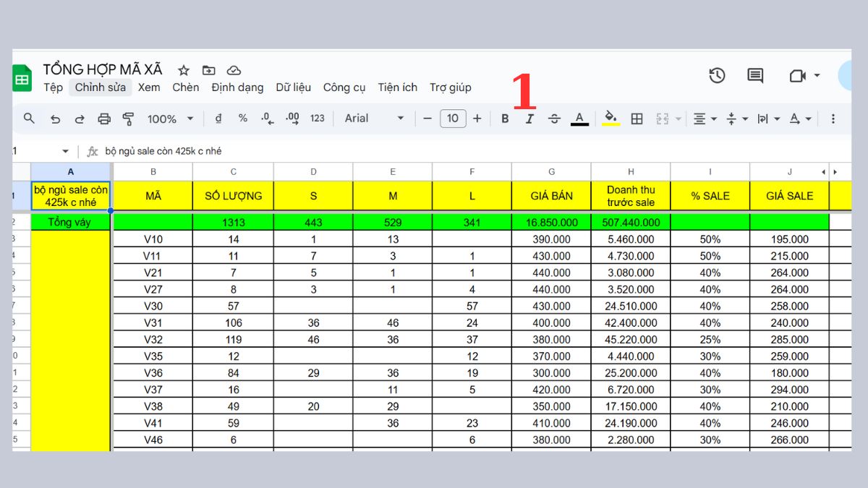
Task: Redo the last action
Action: tap(80, 119)
